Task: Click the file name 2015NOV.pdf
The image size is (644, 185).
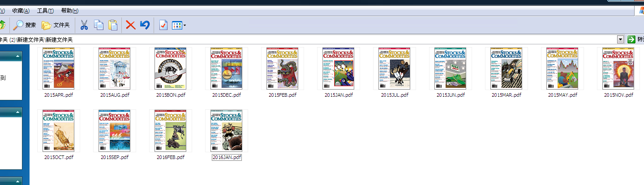Action: click(618, 95)
